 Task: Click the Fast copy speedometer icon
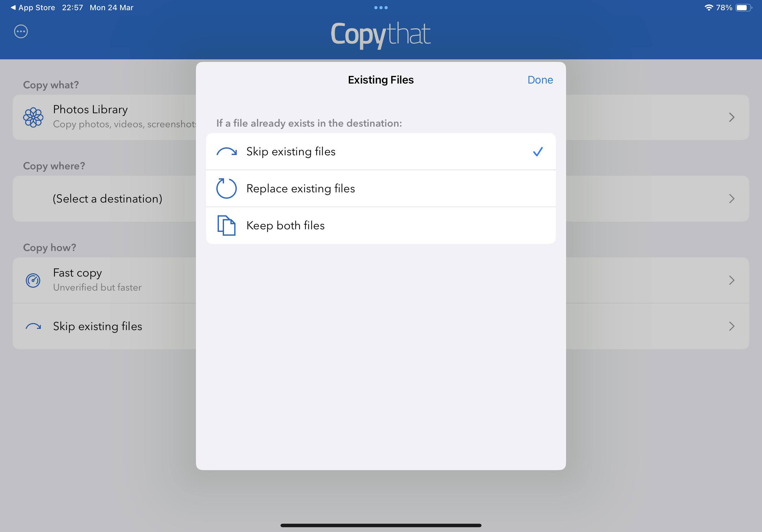click(x=33, y=280)
